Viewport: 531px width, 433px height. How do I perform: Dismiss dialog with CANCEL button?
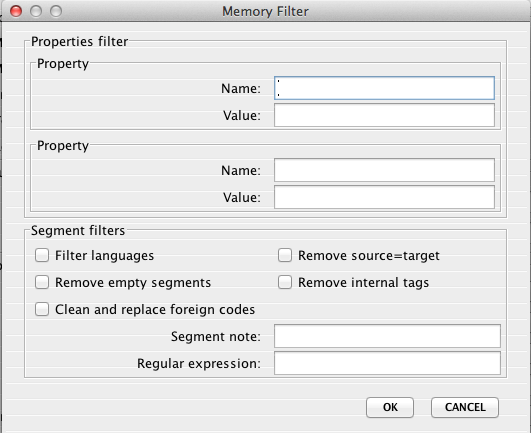pos(465,407)
